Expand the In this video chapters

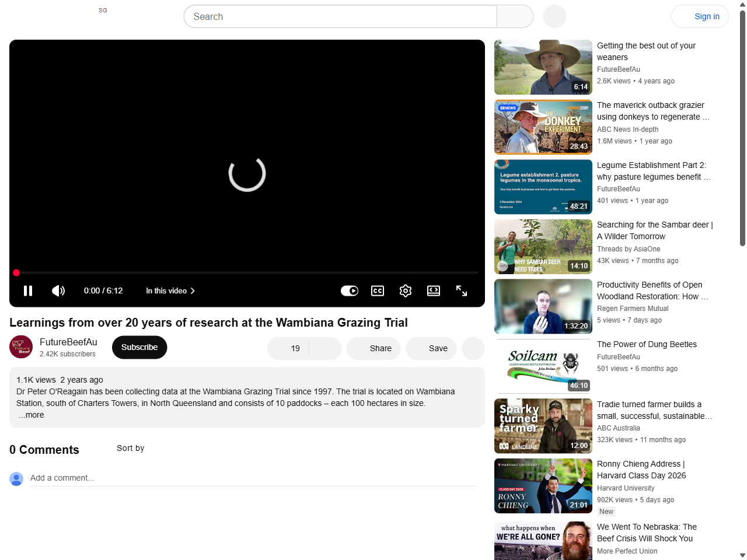tap(170, 290)
